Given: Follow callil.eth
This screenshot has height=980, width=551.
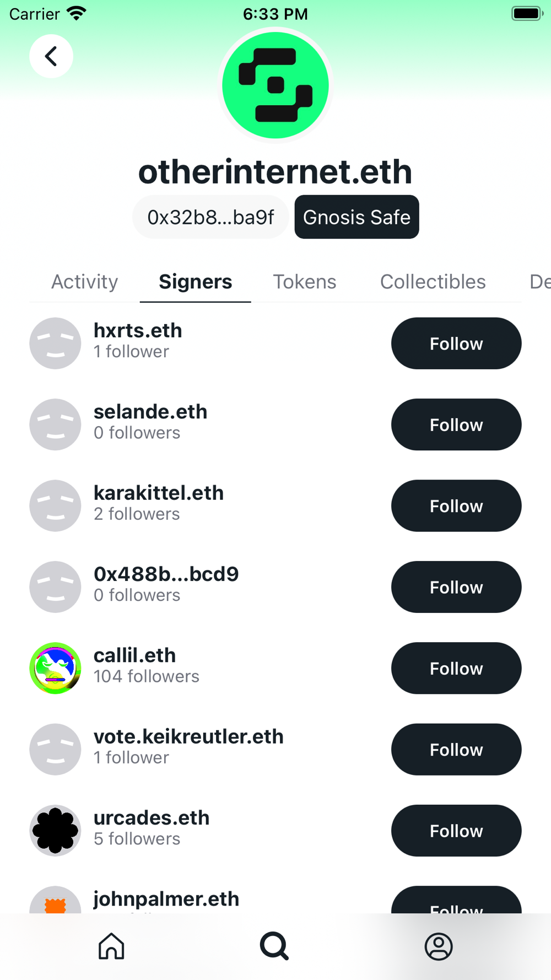Looking at the screenshot, I should pos(456,668).
